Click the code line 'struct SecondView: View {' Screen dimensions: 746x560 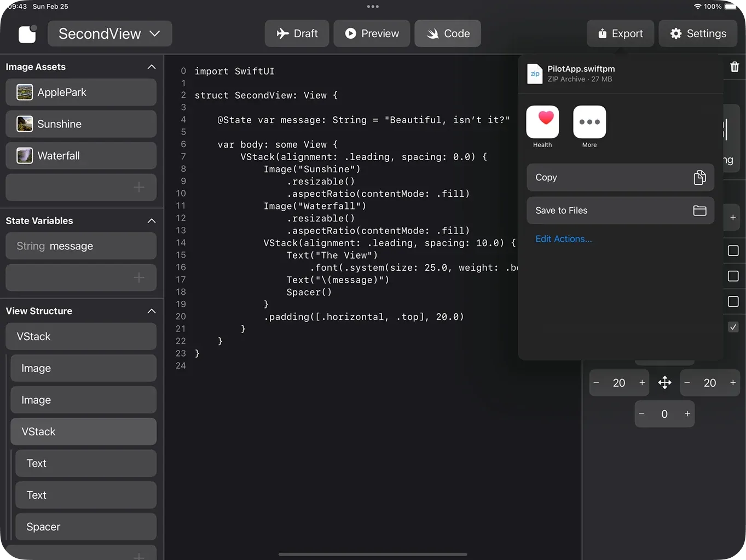pyautogui.click(x=266, y=95)
